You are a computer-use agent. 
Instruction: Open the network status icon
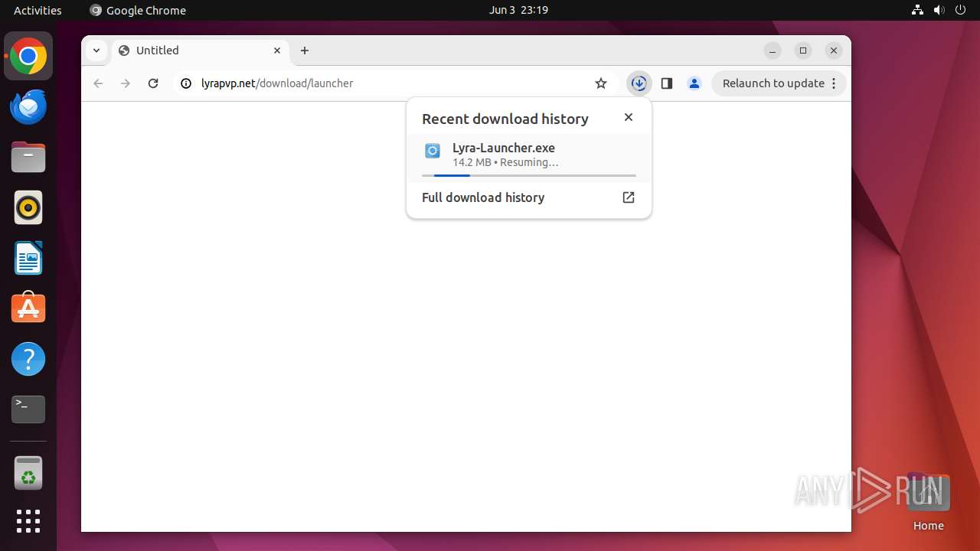(x=917, y=10)
